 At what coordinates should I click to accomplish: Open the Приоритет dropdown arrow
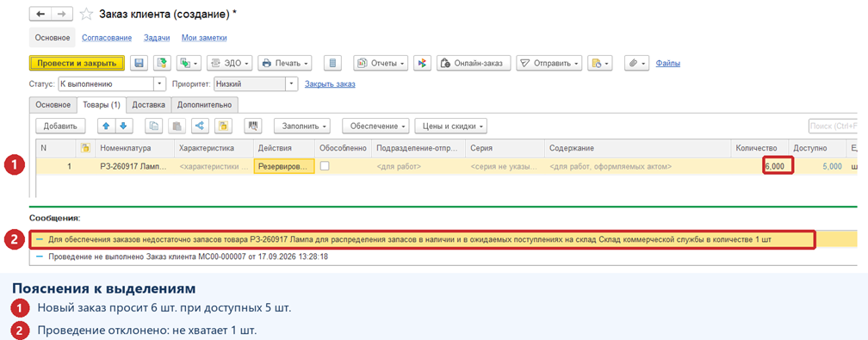coord(292,84)
